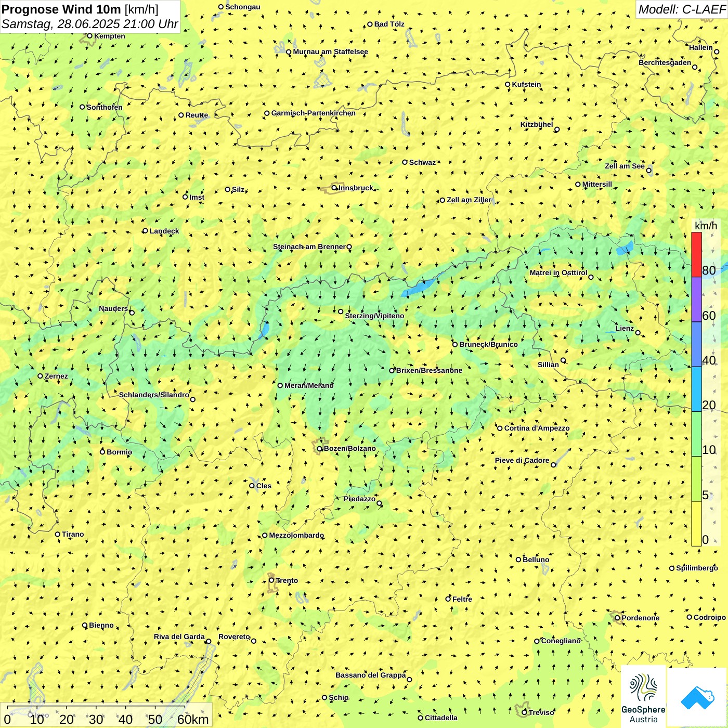This screenshot has height=728, width=728.
Task: Click the yellow 0-5 km/h legend color
Action: 696,524
